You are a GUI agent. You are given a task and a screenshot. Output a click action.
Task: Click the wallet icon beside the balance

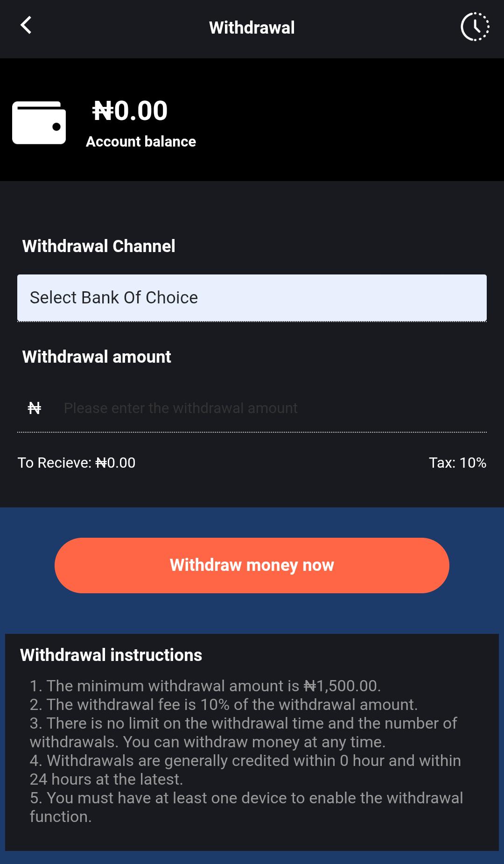click(x=38, y=122)
